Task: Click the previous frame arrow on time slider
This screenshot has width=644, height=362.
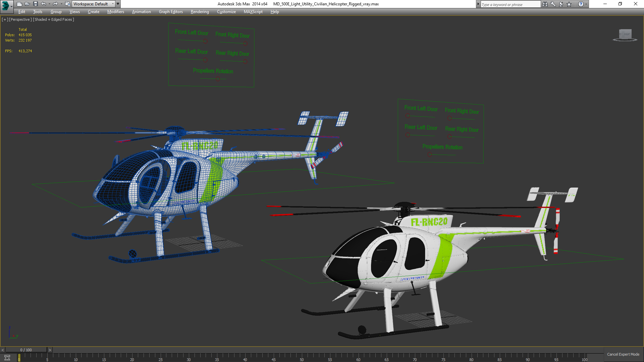Action: 3,350
